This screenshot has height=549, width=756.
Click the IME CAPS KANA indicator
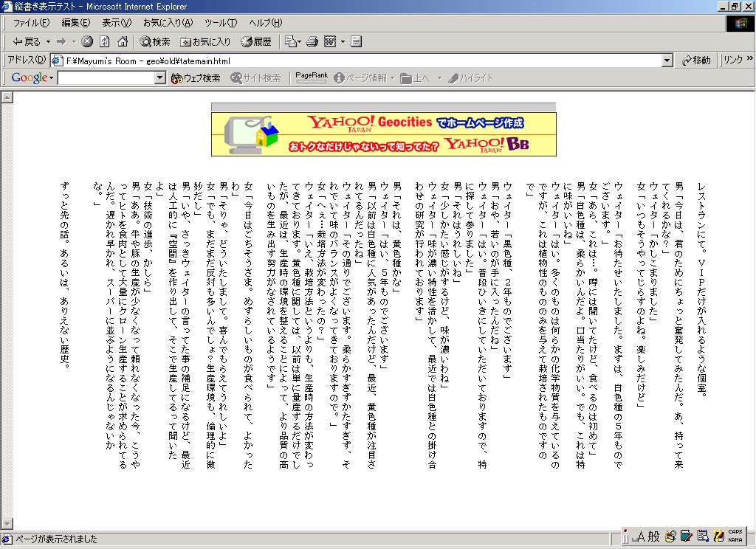[x=735, y=536]
